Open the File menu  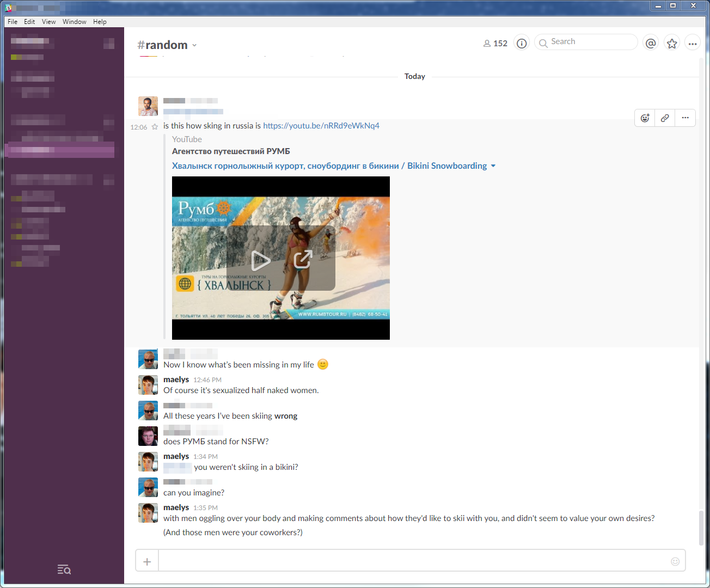coord(13,22)
